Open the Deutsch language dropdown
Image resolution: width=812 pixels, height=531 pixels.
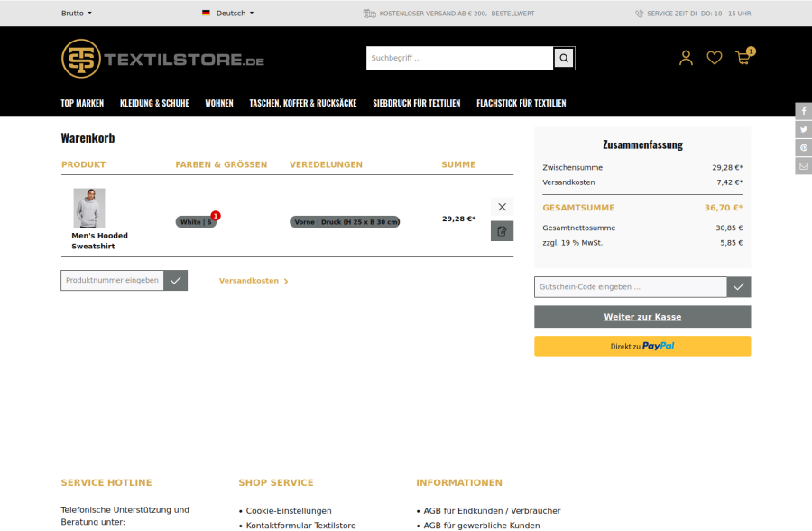tap(228, 14)
